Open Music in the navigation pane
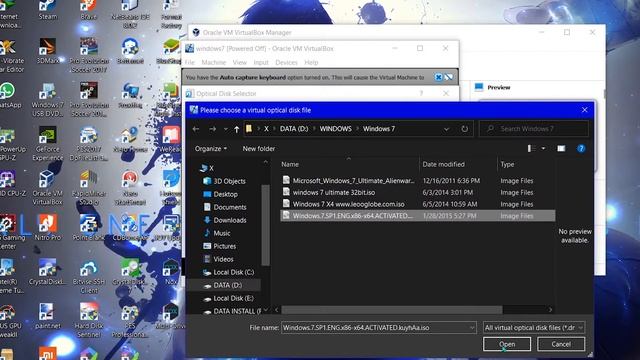640x360 pixels. [217, 233]
